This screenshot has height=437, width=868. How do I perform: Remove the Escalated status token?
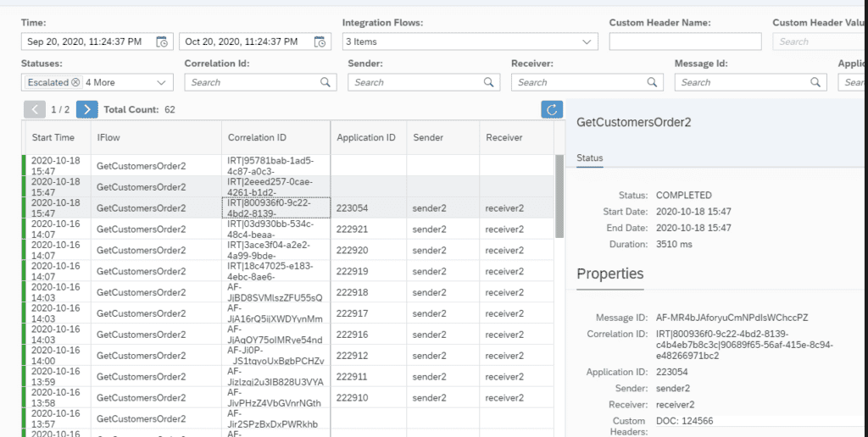[75, 82]
